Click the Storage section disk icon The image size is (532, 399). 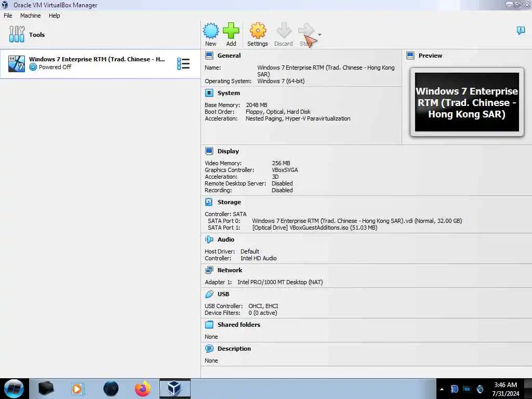pos(209,202)
